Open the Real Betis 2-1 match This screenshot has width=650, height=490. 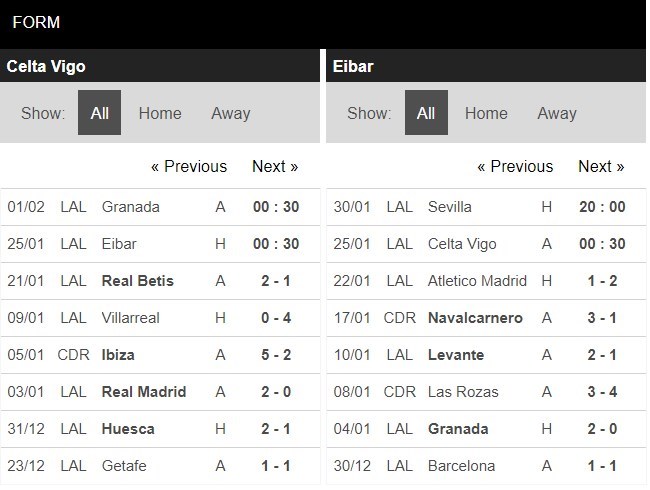point(160,281)
